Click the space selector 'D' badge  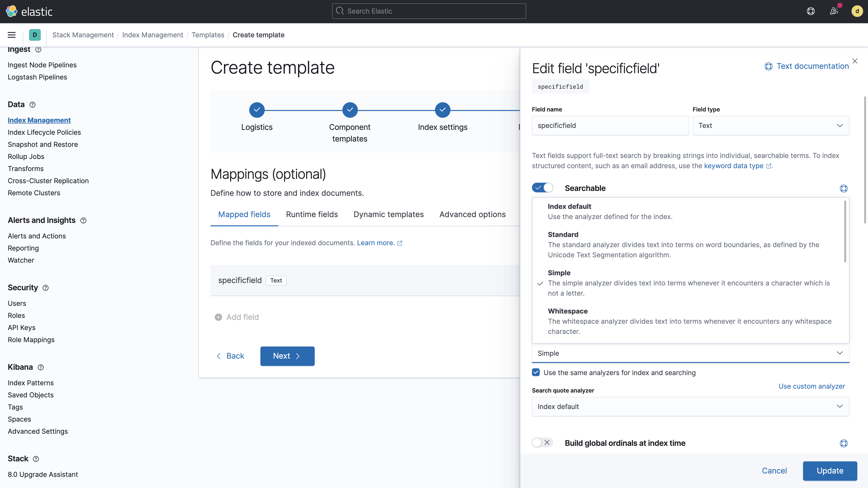pyautogui.click(x=35, y=35)
